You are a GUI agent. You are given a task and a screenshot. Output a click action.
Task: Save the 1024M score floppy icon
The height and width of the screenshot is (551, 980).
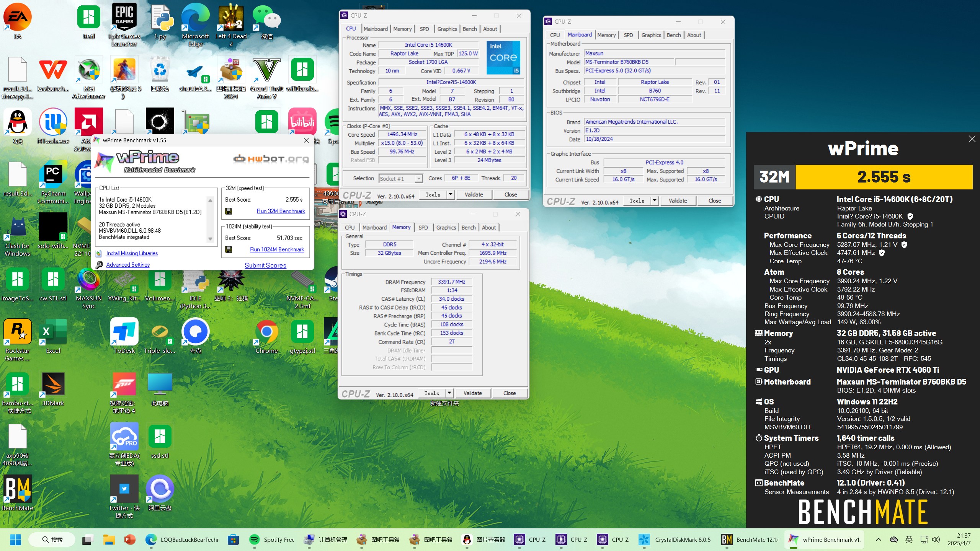pos(229,249)
